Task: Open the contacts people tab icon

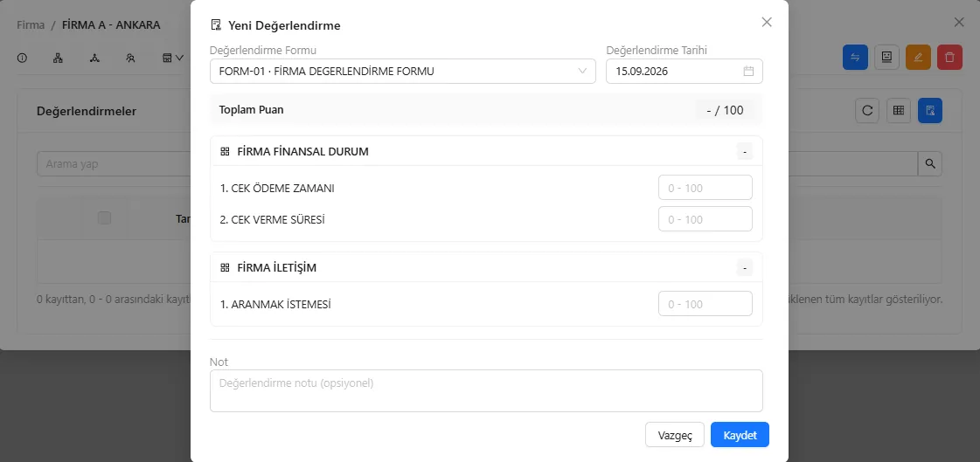Action: point(130,58)
